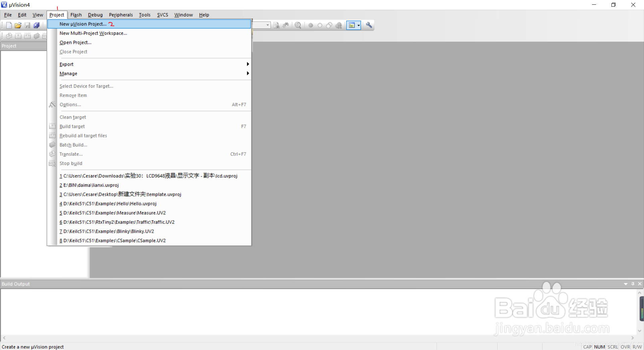Click the New file toolbar icon
Screen dimensions: 644x350
pyautogui.click(x=9, y=25)
